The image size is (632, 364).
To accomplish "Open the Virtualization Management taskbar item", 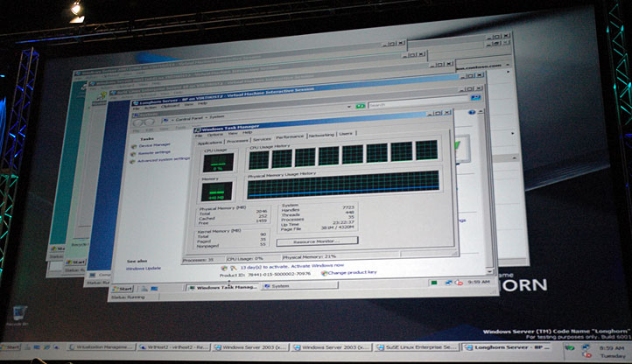I will 98,346.
